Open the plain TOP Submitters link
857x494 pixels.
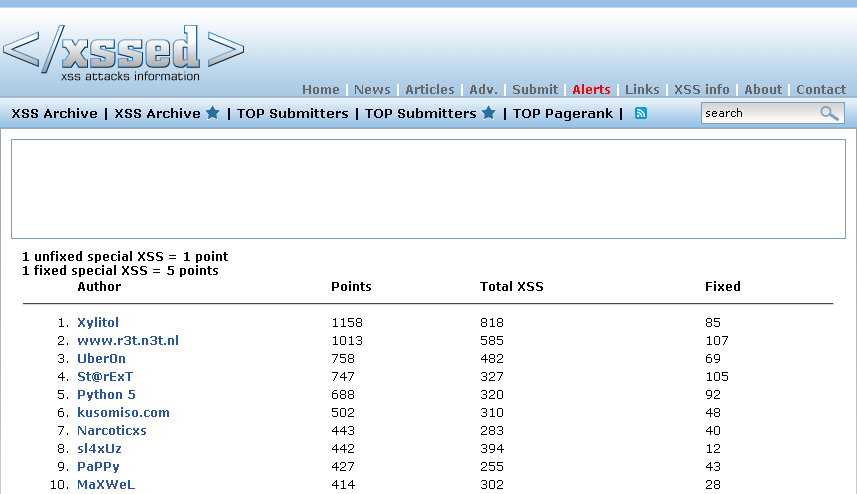[x=292, y=113]
